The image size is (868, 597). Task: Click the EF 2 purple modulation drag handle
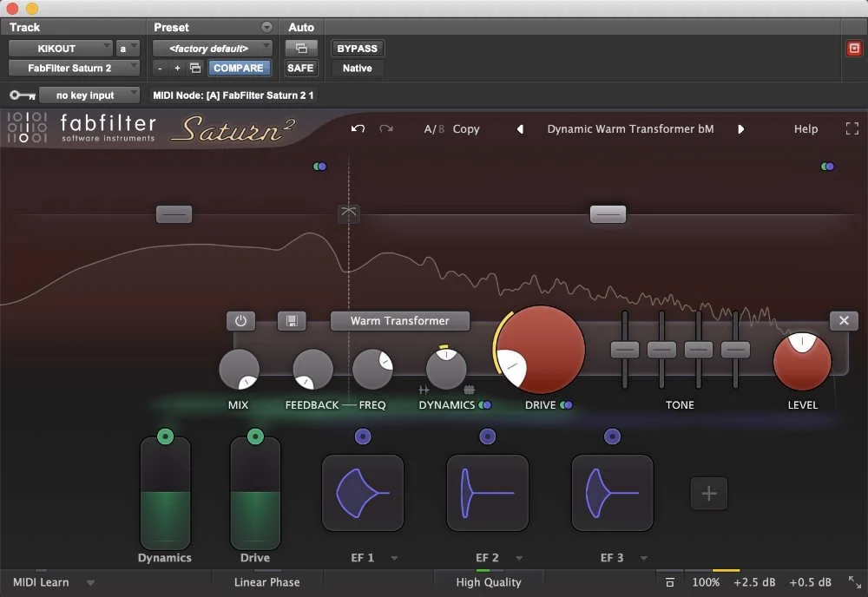click(x=488, y=436)
